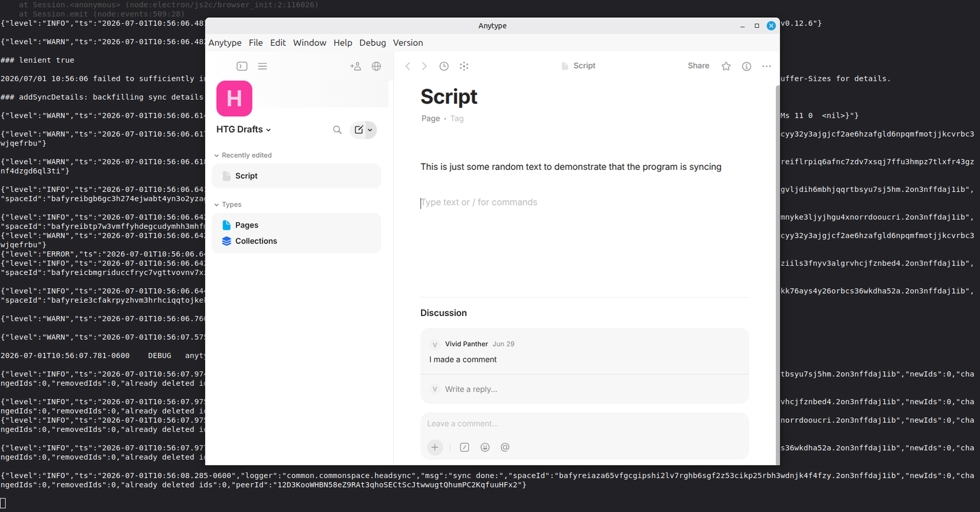The height and width of the screenshot is (512, 980).
Task: Open the Anytype menu
Action: coord(225,43)
